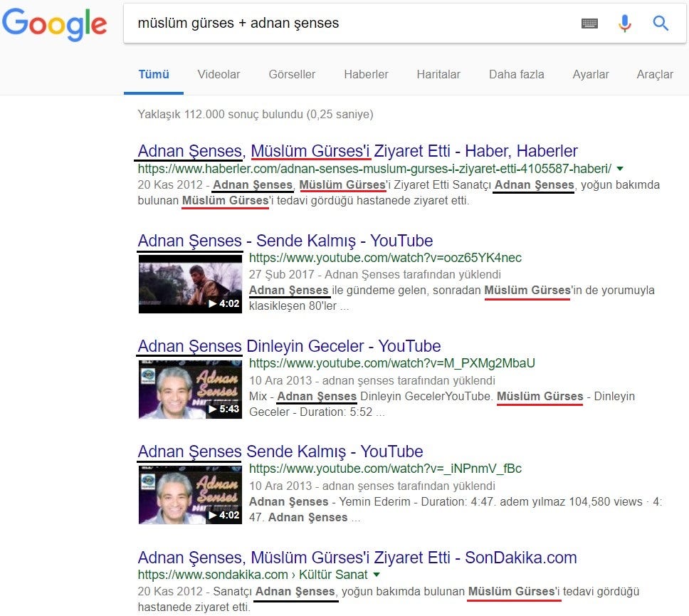The width and height of the screenshot is (689, 616).
Task: Click the blue magnifier search button
Action: [x=661, y=23]
